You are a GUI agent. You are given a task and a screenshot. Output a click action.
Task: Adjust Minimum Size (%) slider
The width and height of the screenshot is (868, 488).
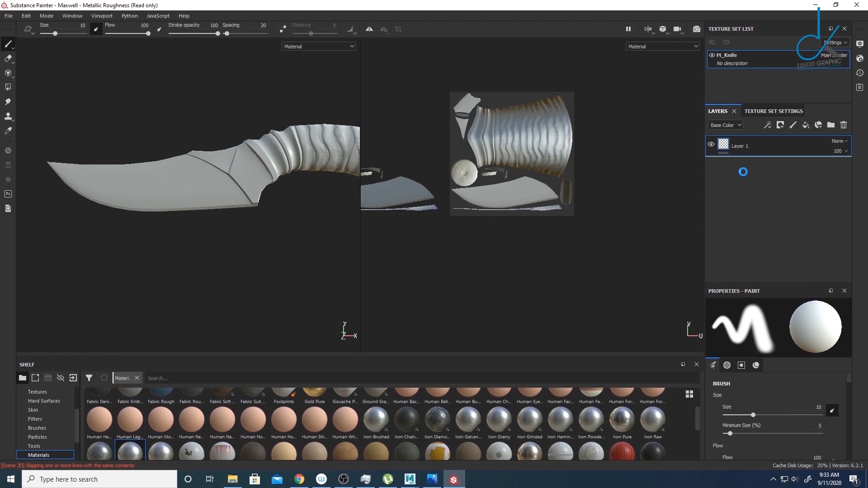(772, 433)
